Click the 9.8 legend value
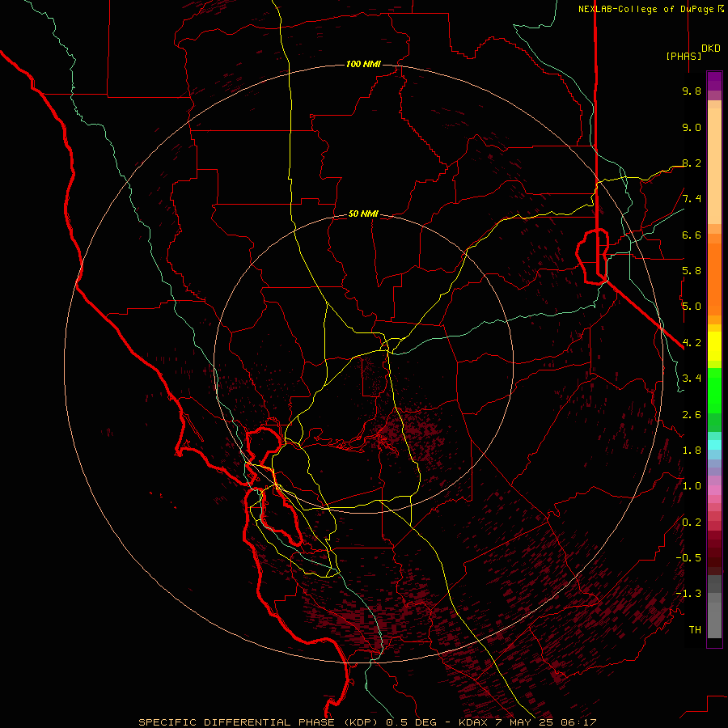This screenshot has width=728, height=728. (x=692, y=91)
